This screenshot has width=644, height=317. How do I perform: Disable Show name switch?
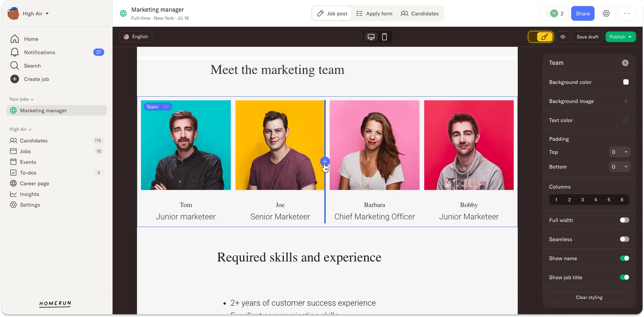(624, 258)
